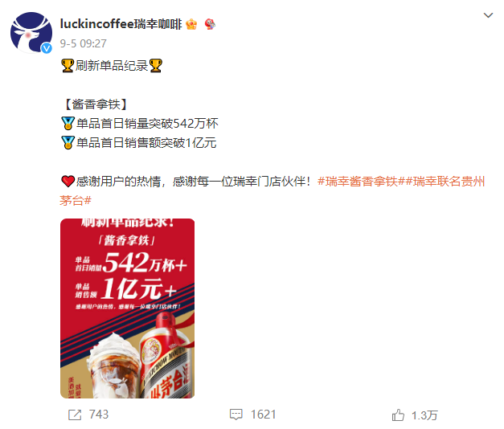This screenshot has height=429, width=504.
Task: Open comments via speech bubble icon
Action: [x=236, y=415]
